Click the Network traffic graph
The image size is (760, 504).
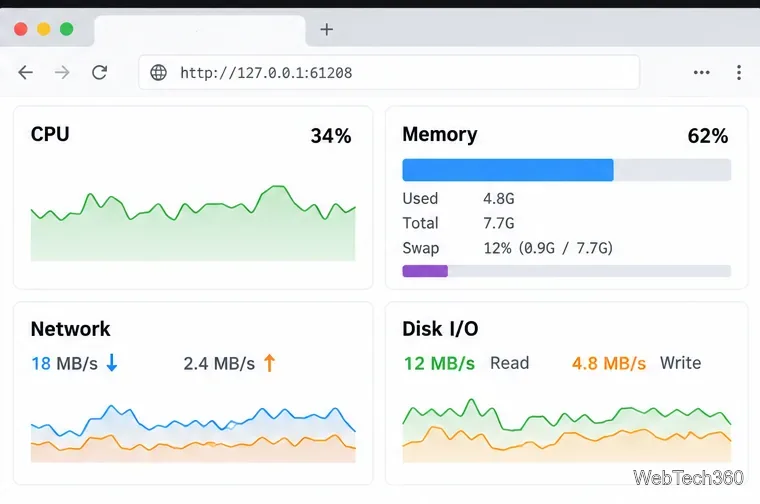click(193, 433)
